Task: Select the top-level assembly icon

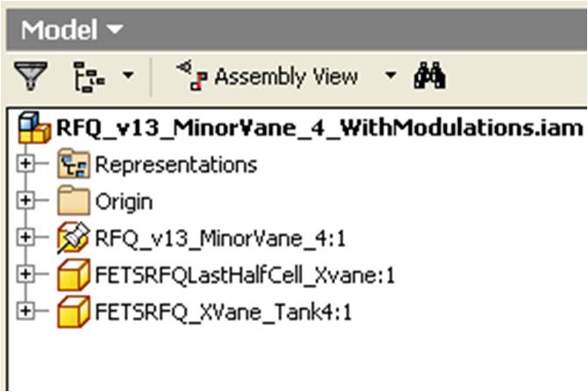Action: pos(34,128)
